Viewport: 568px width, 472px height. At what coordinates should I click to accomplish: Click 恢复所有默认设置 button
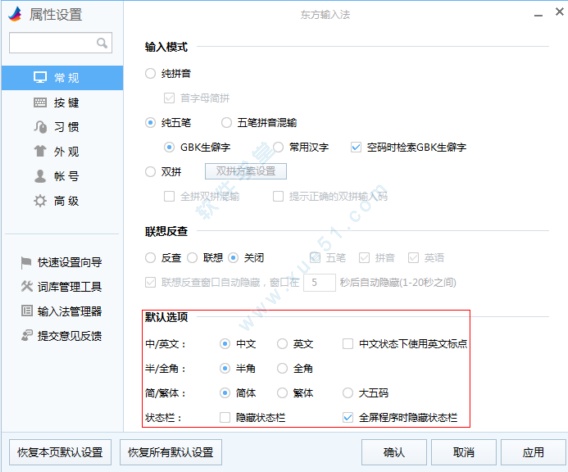(171, 452)
